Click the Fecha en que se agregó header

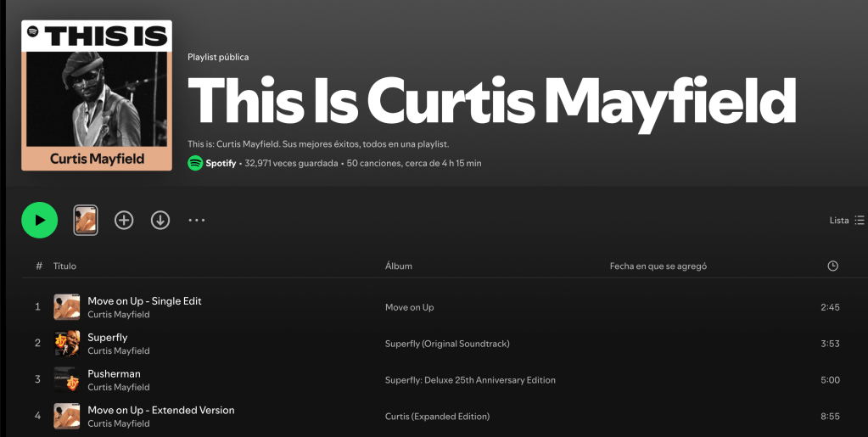click(658, 266)
